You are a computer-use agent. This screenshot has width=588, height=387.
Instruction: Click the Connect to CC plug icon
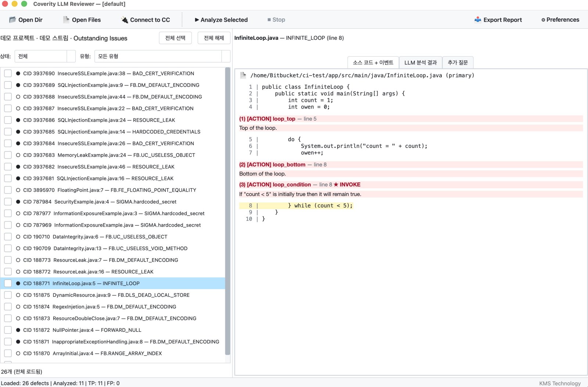[125, 20]
